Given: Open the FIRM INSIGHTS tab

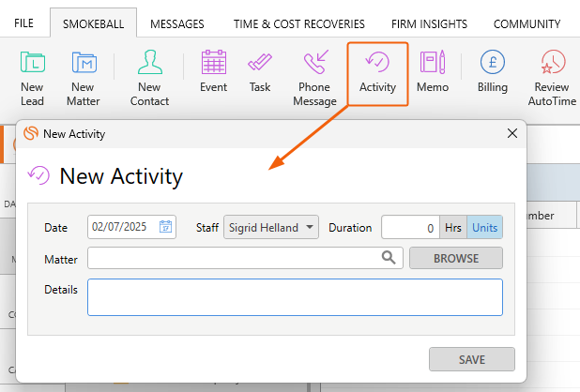Looking at the screenshot, I should click(429, 24).
